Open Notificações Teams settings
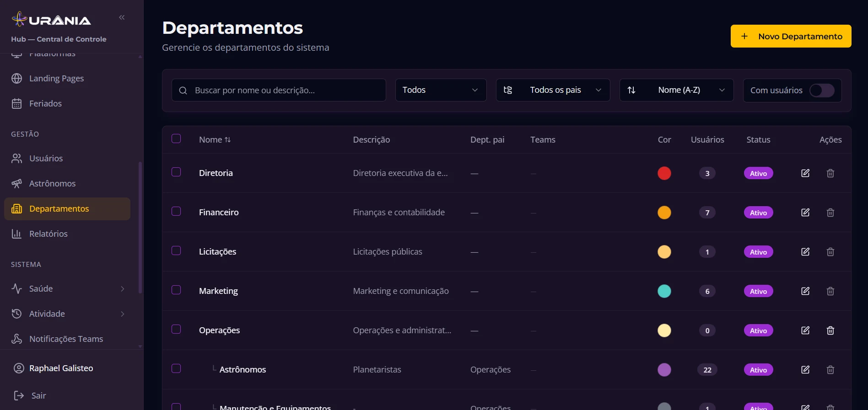This screenshot has width=868, height=410. coord(68,339)
